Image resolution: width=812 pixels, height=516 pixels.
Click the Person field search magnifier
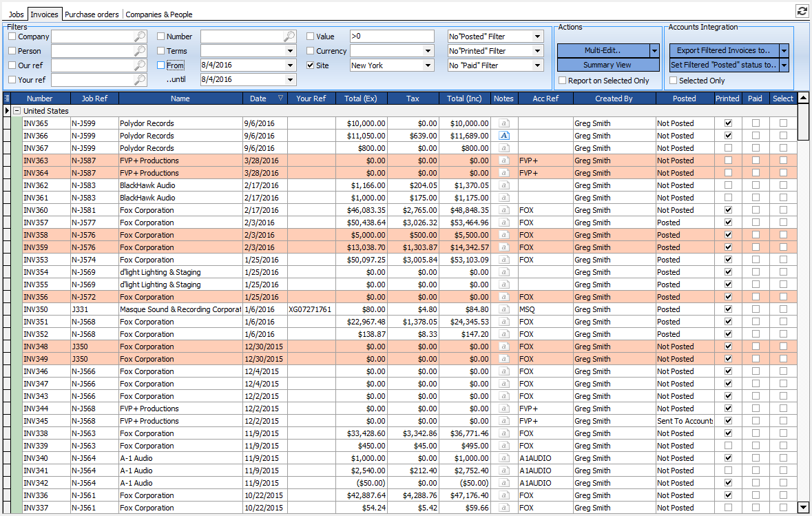140,51
